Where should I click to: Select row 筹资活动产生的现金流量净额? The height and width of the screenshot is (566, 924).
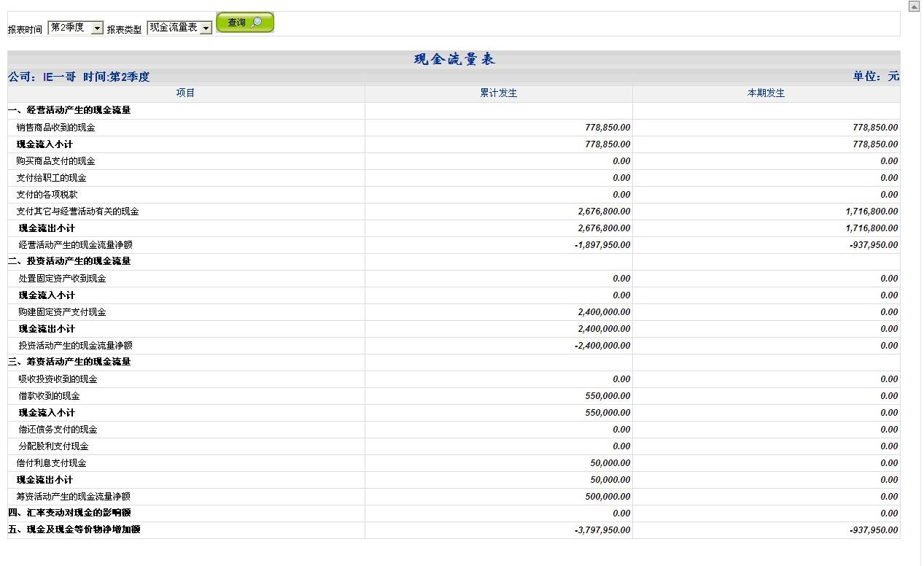click(454, 497)
